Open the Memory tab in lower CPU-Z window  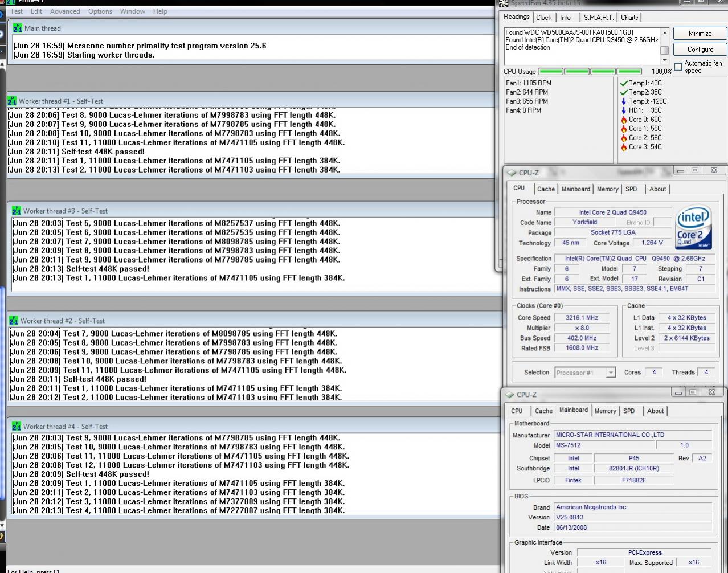[605, 411]
